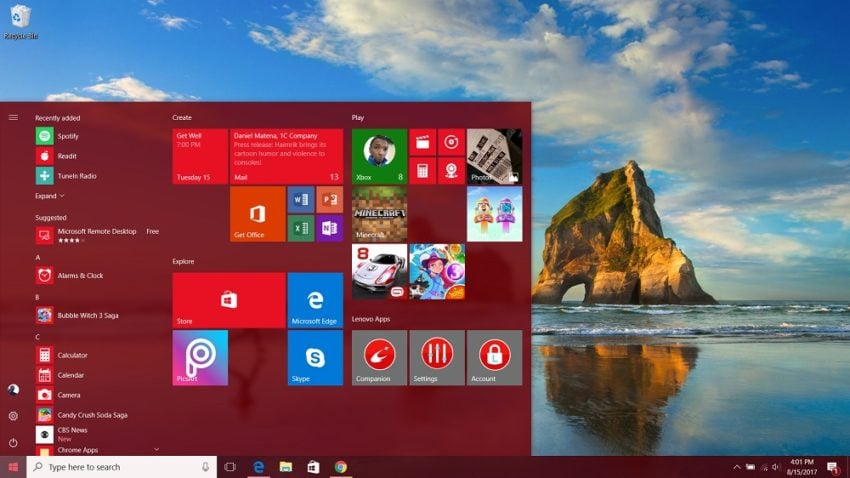
Task: Open the Lenovo Companion tile
Action: [379, 358]
